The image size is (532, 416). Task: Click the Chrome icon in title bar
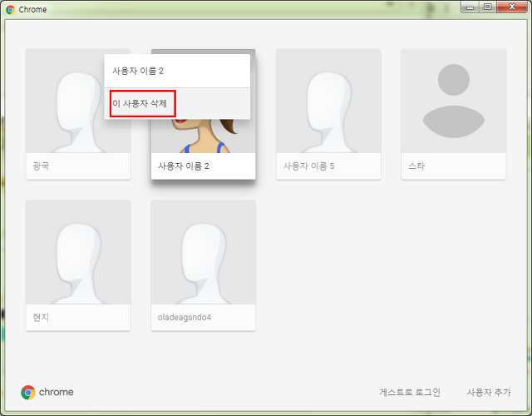11,9
